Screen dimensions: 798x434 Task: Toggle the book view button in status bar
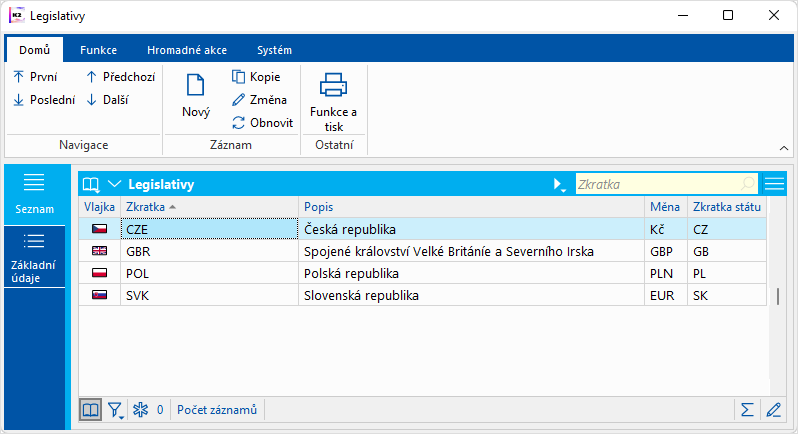pos(91,409)
